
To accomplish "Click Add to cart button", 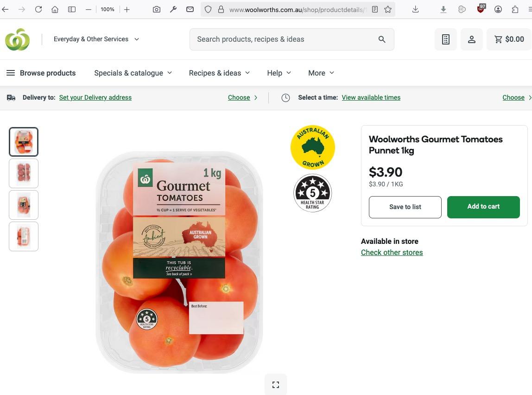I will pyautogui.click(x=483, y=207).
